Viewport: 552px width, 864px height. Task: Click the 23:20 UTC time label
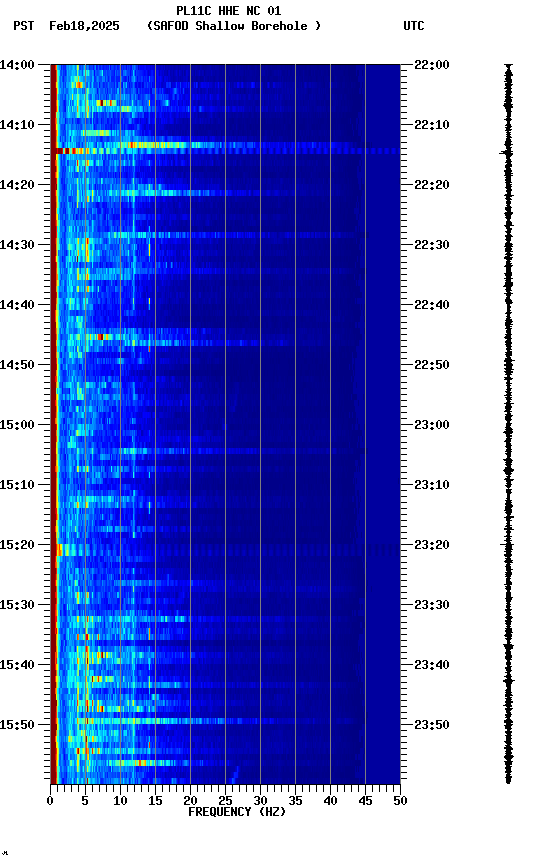tap(432, 546)
